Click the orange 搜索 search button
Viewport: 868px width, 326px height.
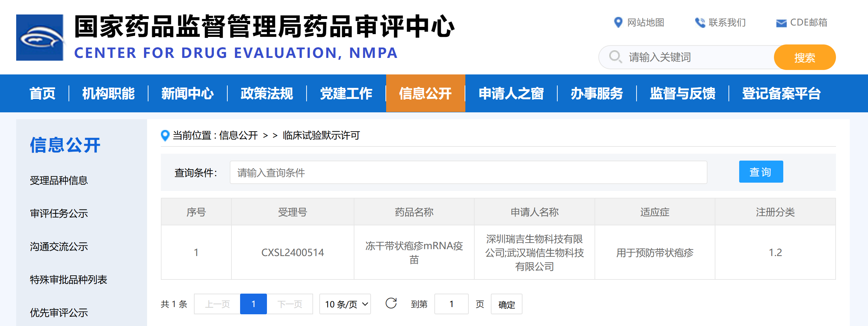805,57
